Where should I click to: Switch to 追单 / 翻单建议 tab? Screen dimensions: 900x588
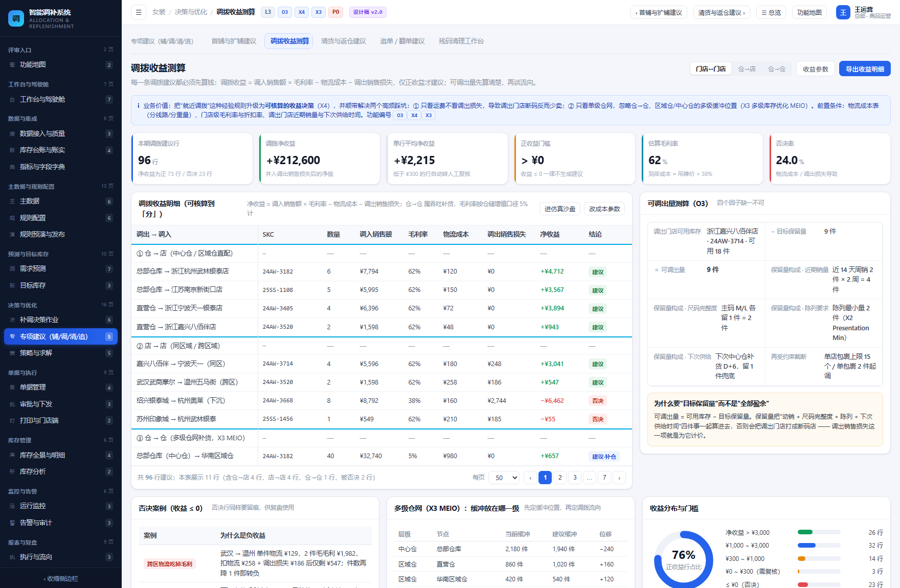click(x=402, y=41)
